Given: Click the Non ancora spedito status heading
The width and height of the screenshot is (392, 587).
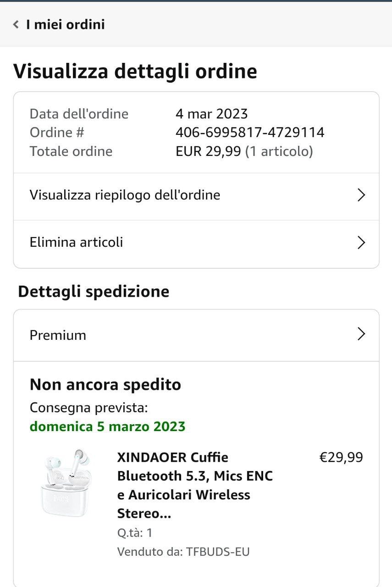Looking at the screenshot, I should 105,384.
